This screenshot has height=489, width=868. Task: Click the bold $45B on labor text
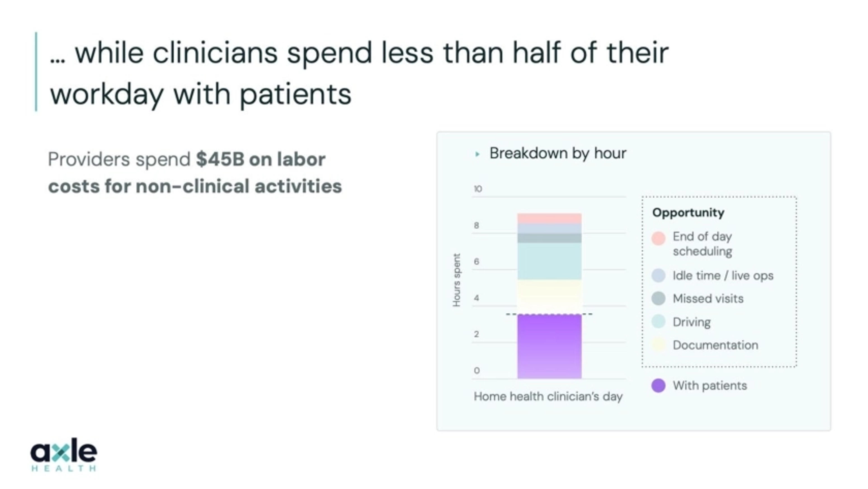pyautogui.click(x=260, y=159)
